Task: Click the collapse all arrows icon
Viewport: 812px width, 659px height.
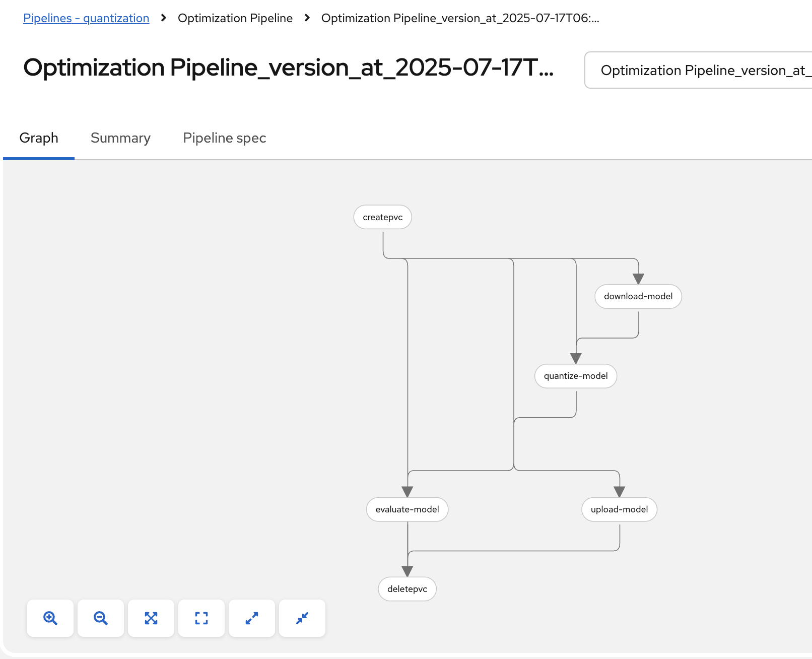Action: (x=302, y=618)
